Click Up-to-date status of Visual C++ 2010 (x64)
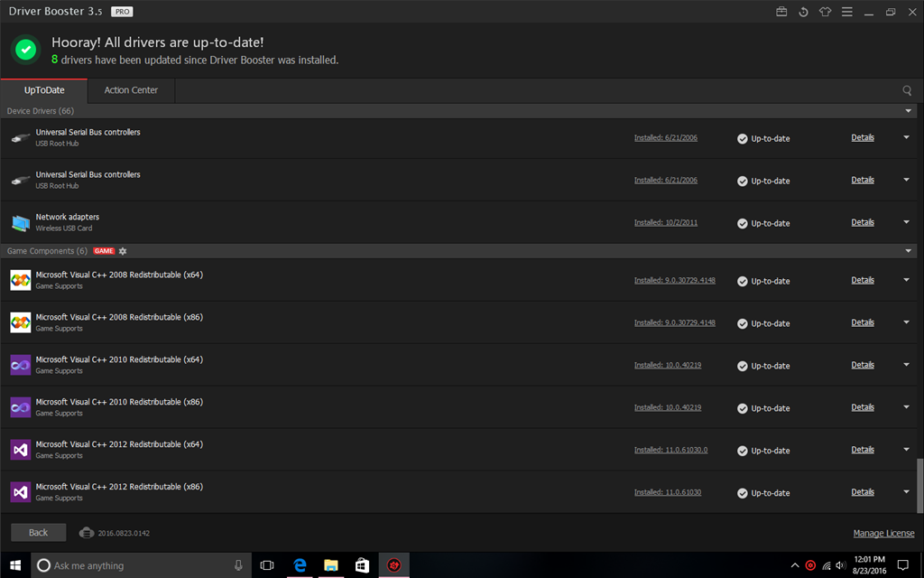924x578 pixels. [763, 366]
